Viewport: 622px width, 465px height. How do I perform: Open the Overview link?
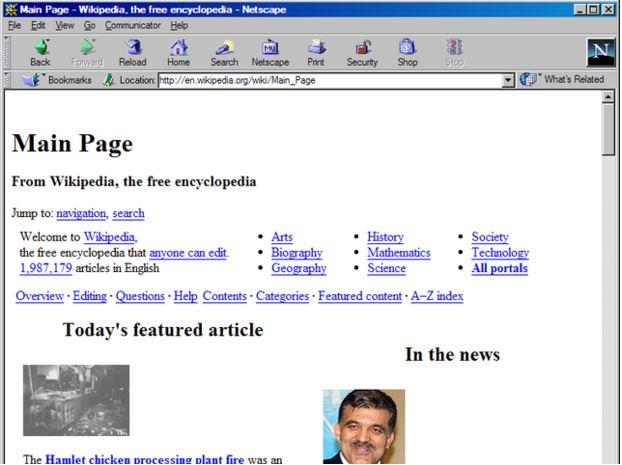pyautogui.click(x=40, y=296)
